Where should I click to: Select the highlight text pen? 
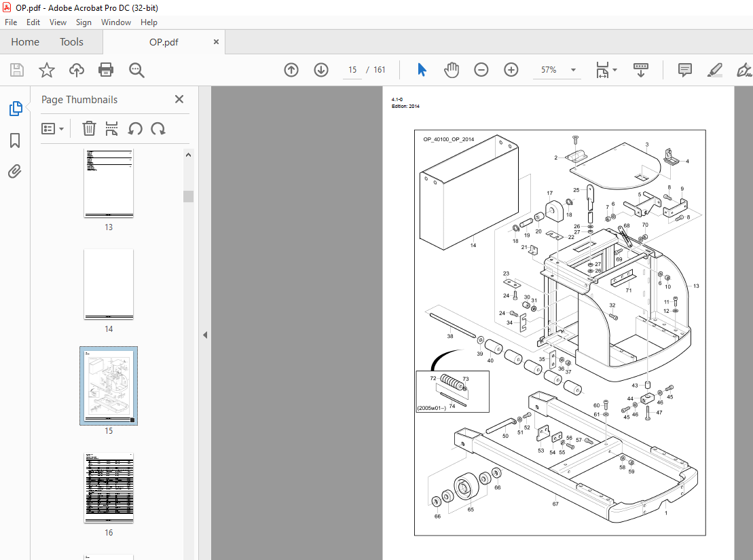pyautogui.click(x=714, y=70)
